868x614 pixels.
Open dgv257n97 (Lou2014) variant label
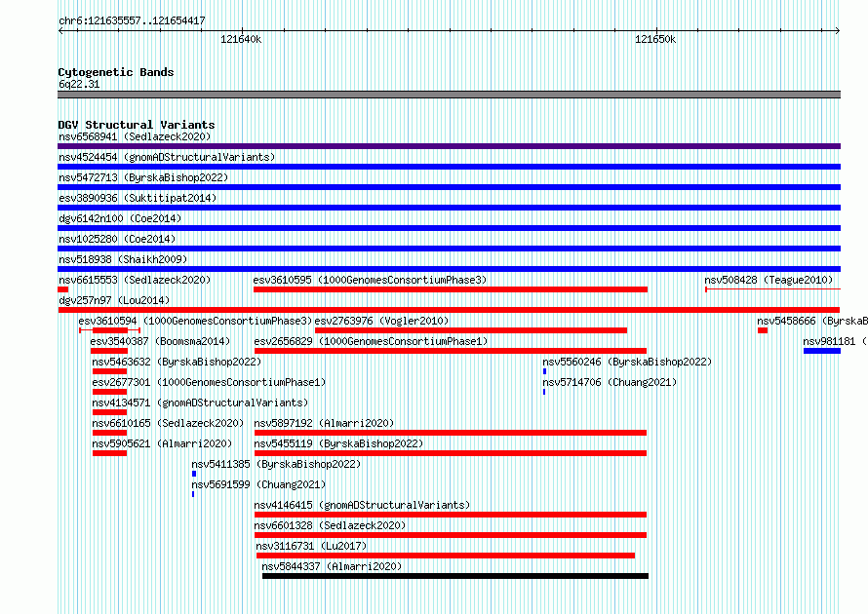[x=114, y=300]
